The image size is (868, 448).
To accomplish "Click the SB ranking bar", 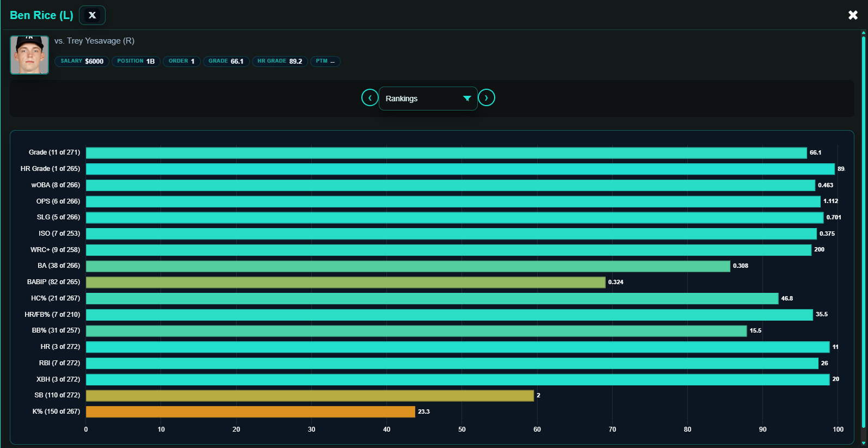I will click(x=310, y=396).
